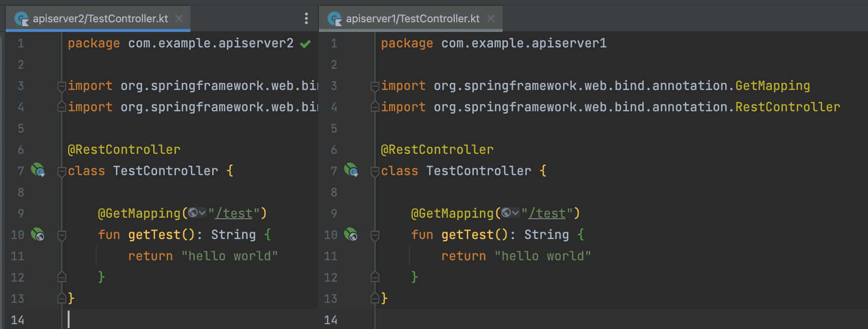Click the Kotlin file icon on apiserver2 tab
868x329 pixels.
point(22,19)
